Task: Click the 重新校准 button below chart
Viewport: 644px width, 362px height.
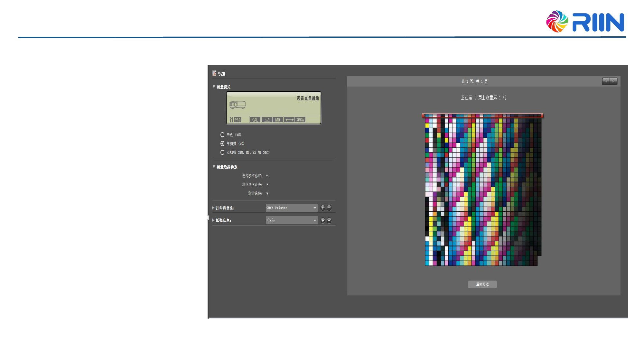Action: coord(482,284)
